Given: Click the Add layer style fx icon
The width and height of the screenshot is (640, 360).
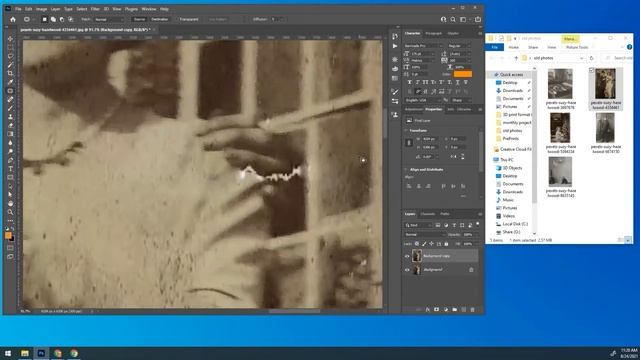Looking at the screenshot, I should tap(427, 310).
